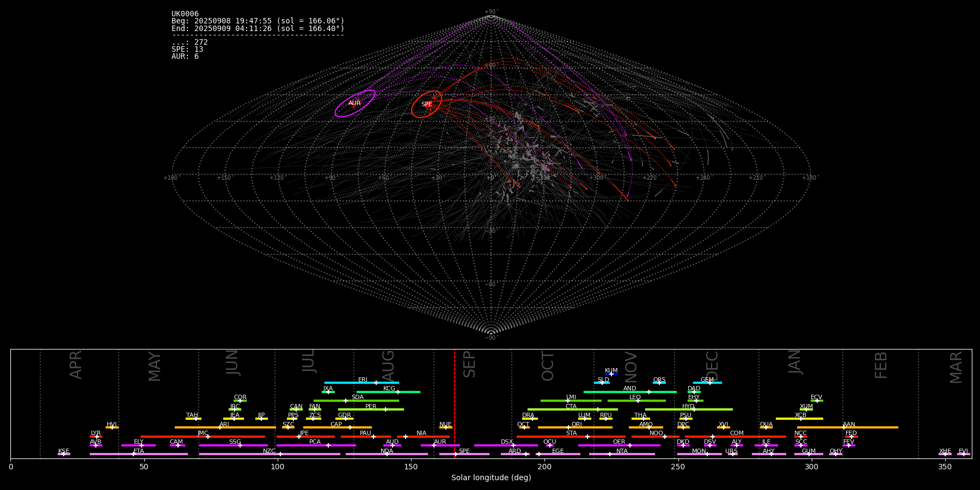
Task: Click the red NOO shower bar
Action: tap(656, 437)
